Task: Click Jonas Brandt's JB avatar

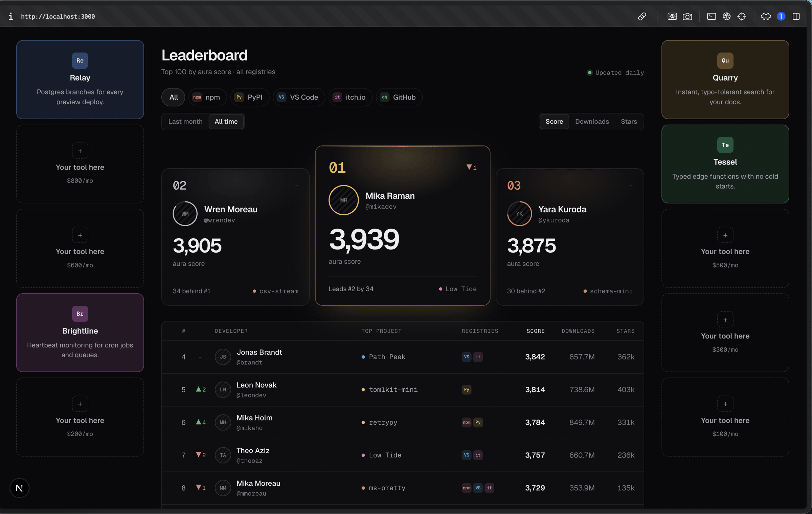Action: (223, 357)
